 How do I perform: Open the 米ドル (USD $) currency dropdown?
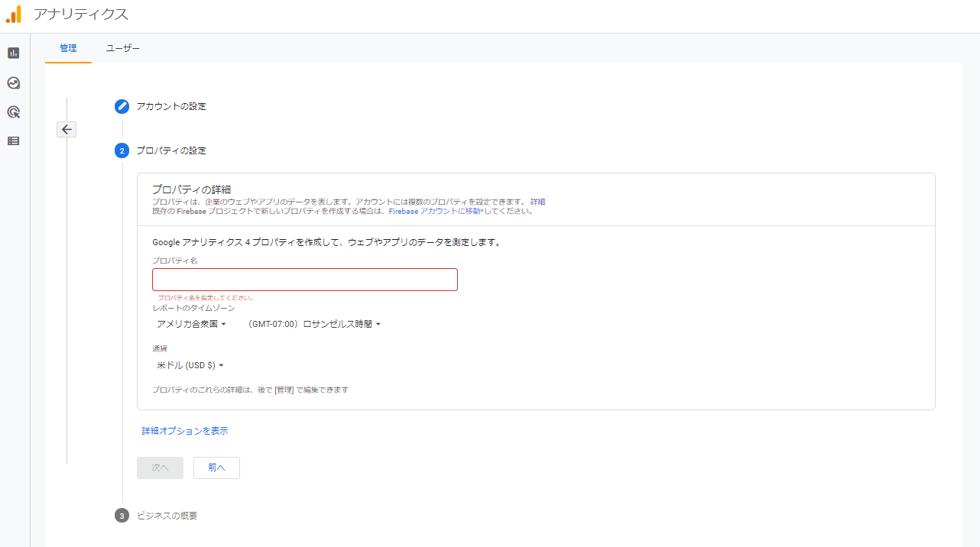190,365
